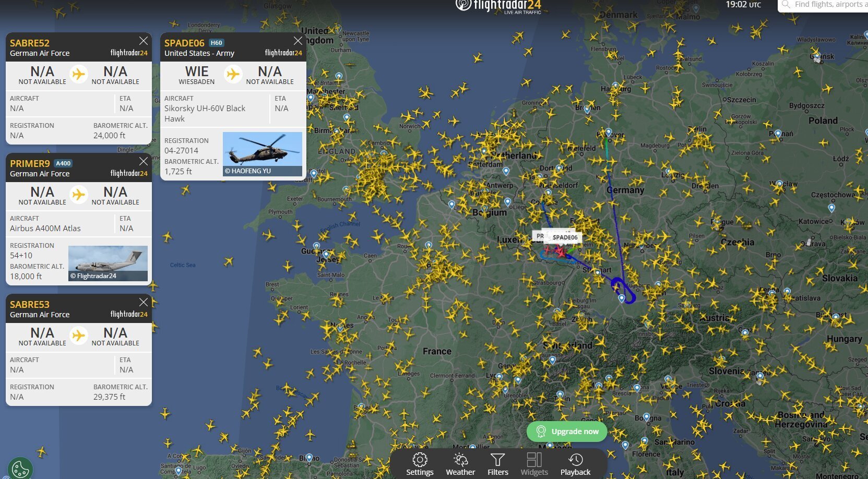The height and width of the screenshot is (479, 868).
Task: Open the Filters funnel icon
Action: (497, 464)
